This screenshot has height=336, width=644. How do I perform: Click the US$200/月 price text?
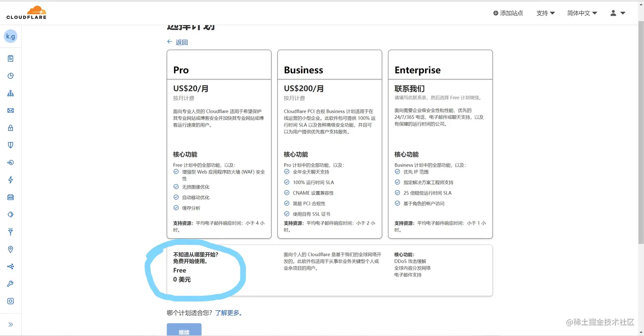(304, 88)
